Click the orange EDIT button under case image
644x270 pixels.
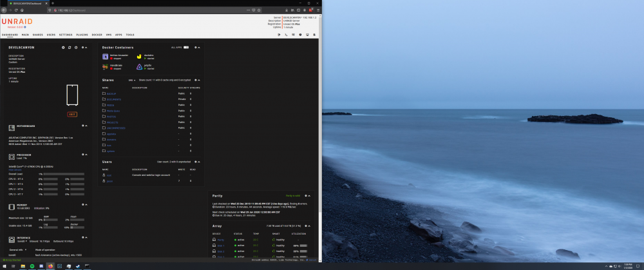[72, 114]
